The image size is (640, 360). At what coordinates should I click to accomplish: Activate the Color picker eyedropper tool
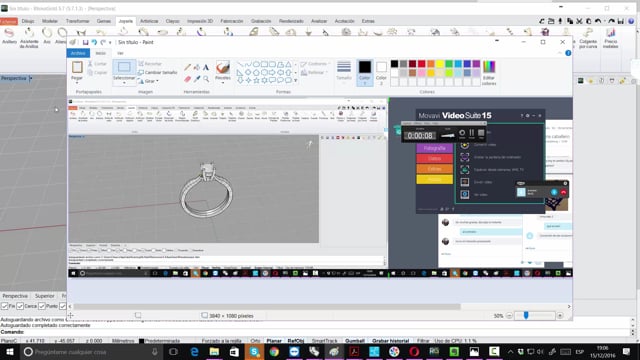[197, 79]
